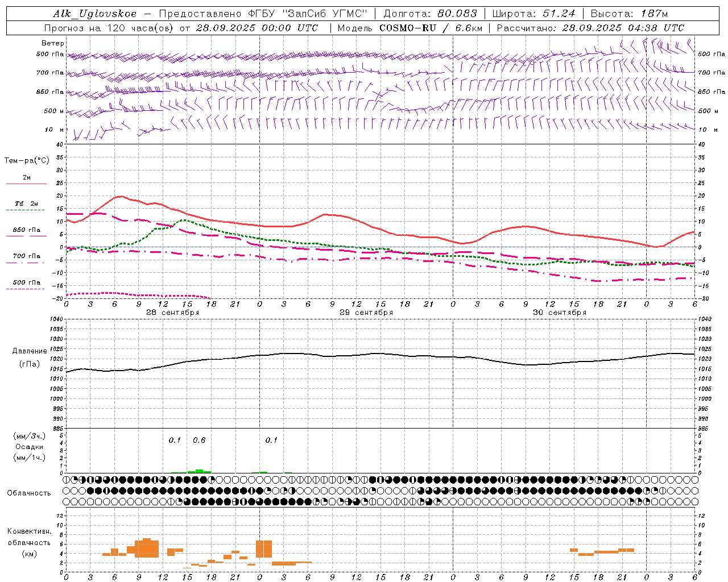The height and width of the screenshot is (582, 728).
Task: Click the Облачность cloud cover label
Action: pyautogui.click(x=29, y=493)
